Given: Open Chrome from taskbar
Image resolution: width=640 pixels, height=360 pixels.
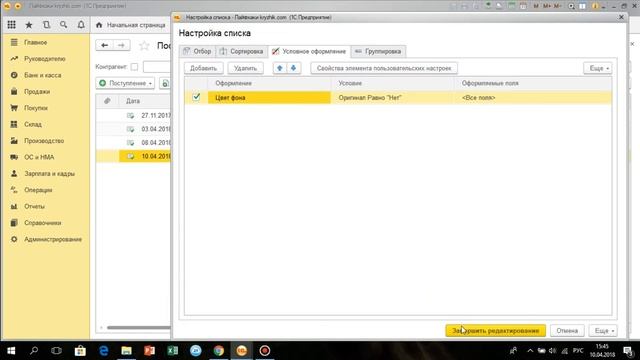Looking at the screenshot, I should click(x=219, y=351).
